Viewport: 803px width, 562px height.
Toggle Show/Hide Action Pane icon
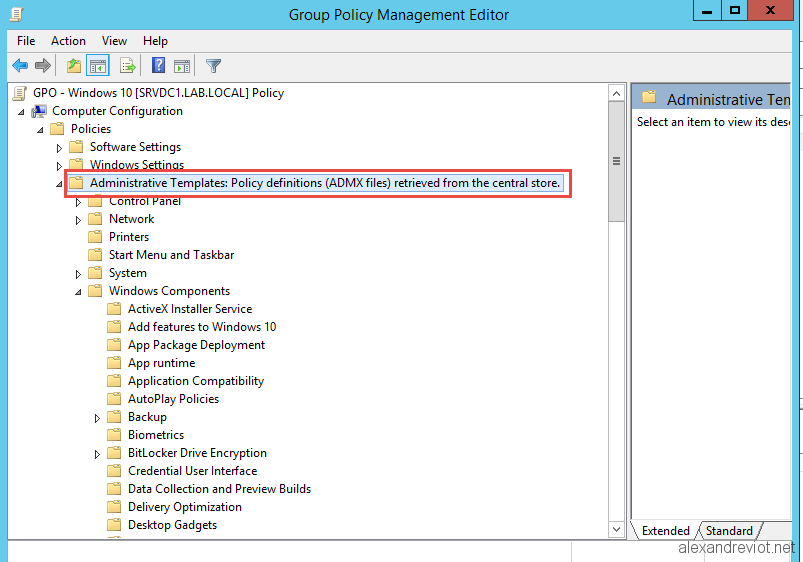(x=182, y=66)
